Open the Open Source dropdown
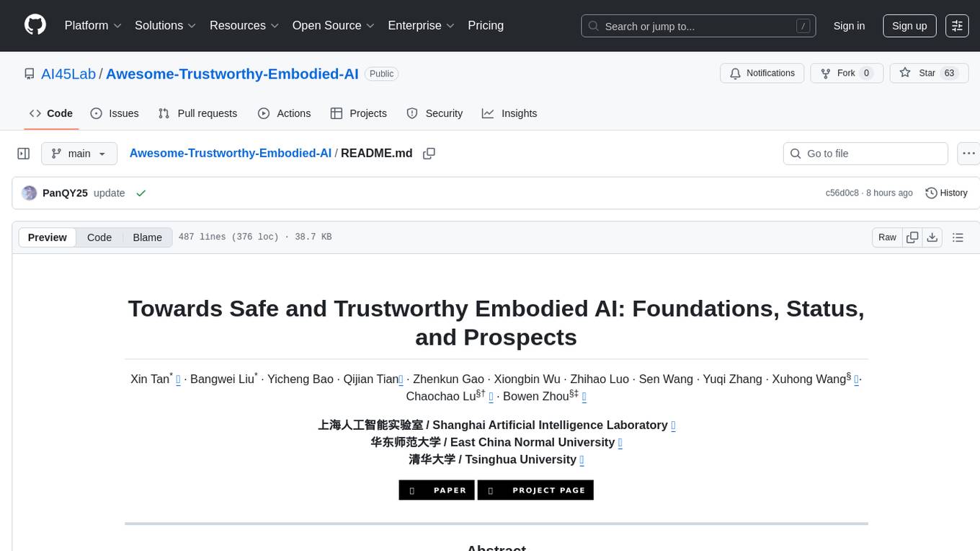Image resolution: width=980 pixels, height=551 pixels. (x=333, y=25)
